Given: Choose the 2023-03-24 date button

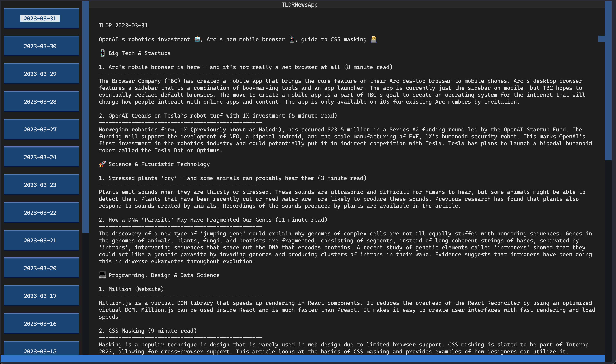Looking at the screenshot, I should pos(41,157).
